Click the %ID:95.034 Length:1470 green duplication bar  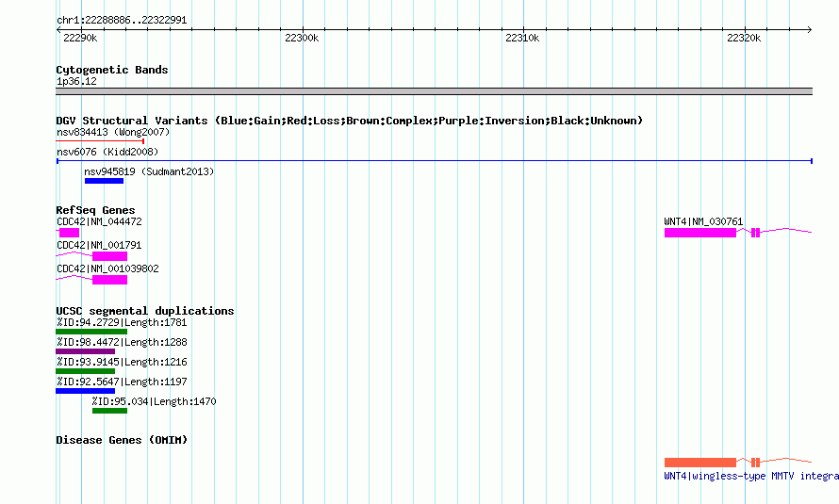click(x=109, y=411)
